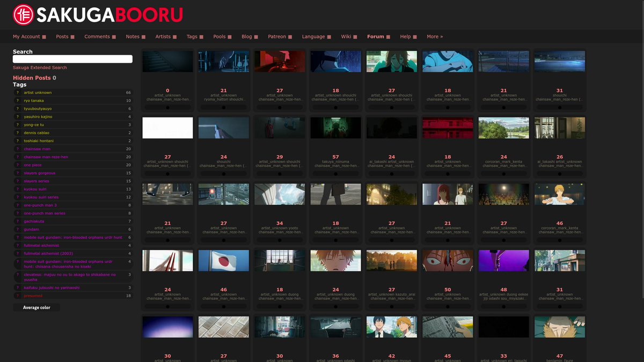
Task: Click artist_unknown yooto tag text
Action: (280, 228)
